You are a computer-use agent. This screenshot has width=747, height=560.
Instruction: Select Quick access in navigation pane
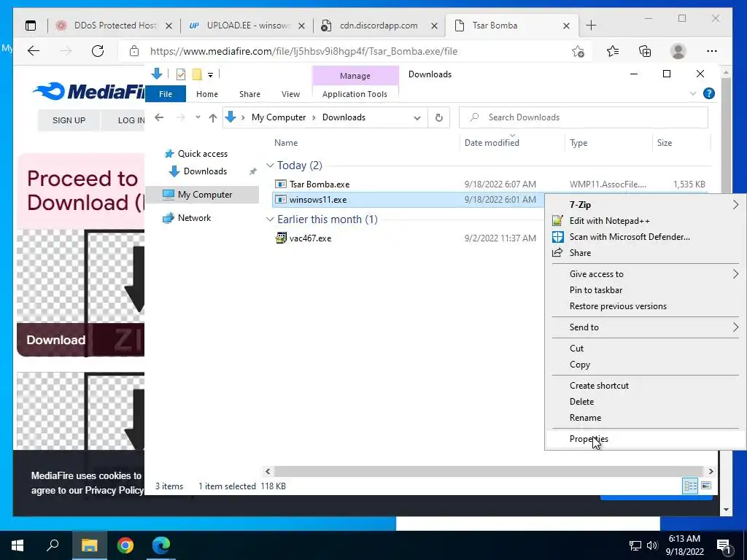(x=203, y=154)
